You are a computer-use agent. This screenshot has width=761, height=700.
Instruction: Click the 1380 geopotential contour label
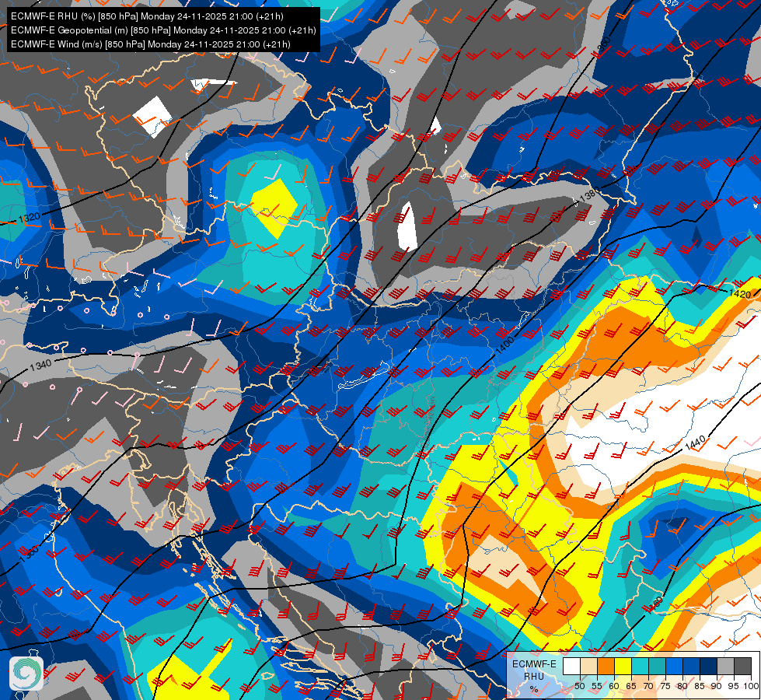590,194
